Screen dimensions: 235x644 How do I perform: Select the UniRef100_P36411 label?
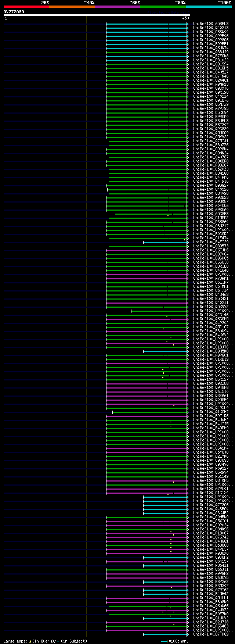click(x=211, y=566)
